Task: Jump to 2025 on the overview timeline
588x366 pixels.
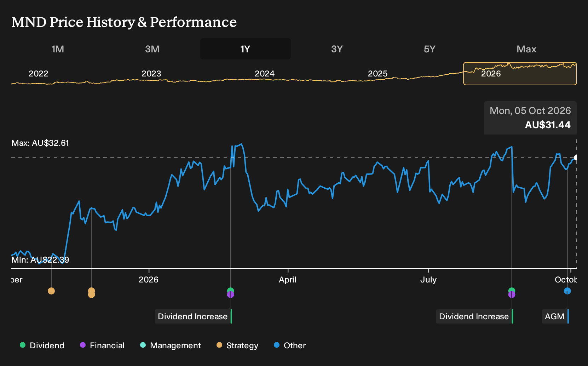Action: click(377, 74)
